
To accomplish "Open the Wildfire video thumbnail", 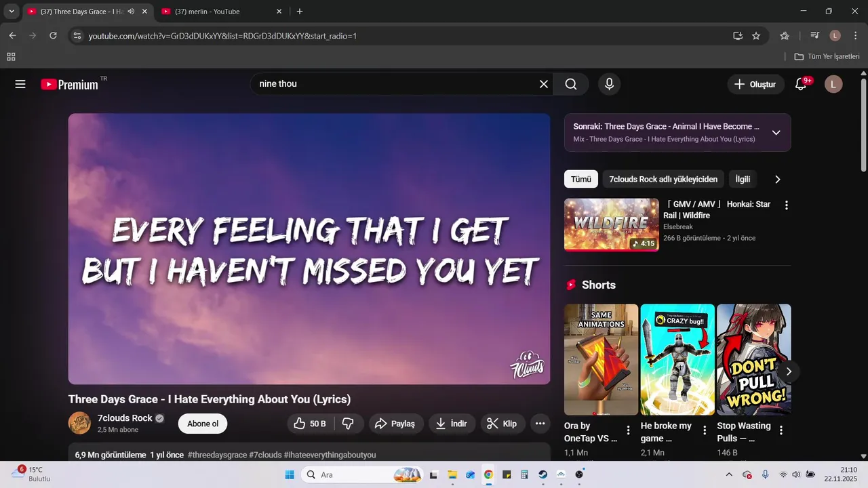I will 612,225.
